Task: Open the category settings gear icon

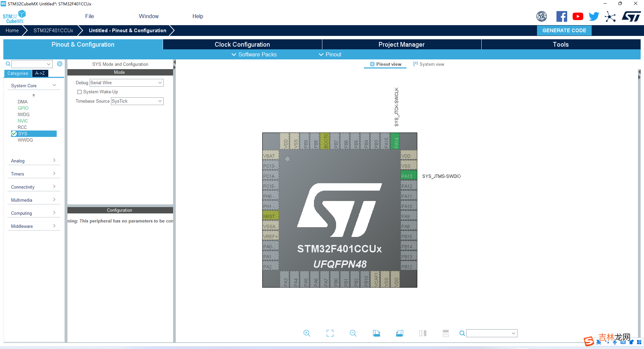Action: (60, 64)
